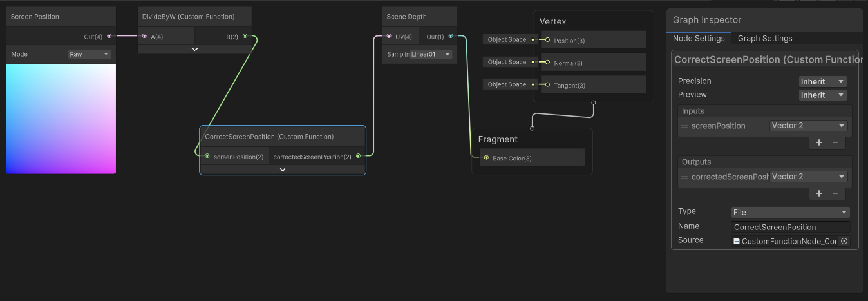Image resolution: width=868 pixels, height=301 pixels.
Task: Add a new input with the plus button
Action: 819,142
